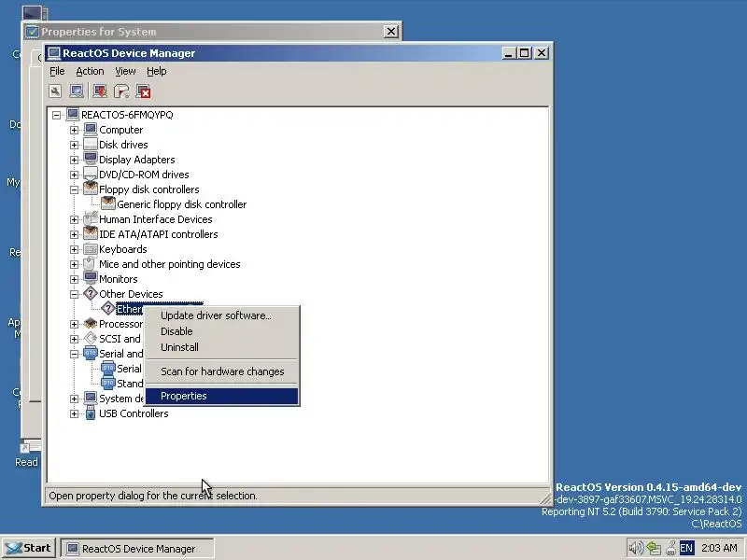The width and height of the screenshot is (747, 560).
Task: Select the System devices tree row label
Action: point(121,399)
